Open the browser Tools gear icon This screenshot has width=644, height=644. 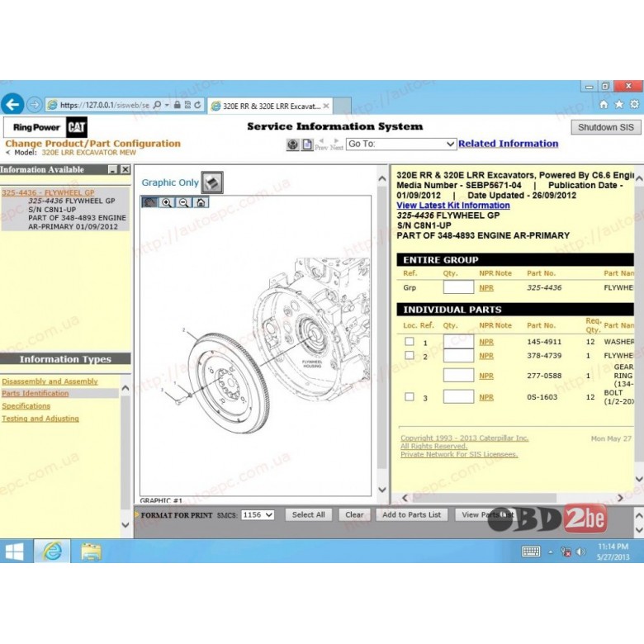[x=635, y=104]
